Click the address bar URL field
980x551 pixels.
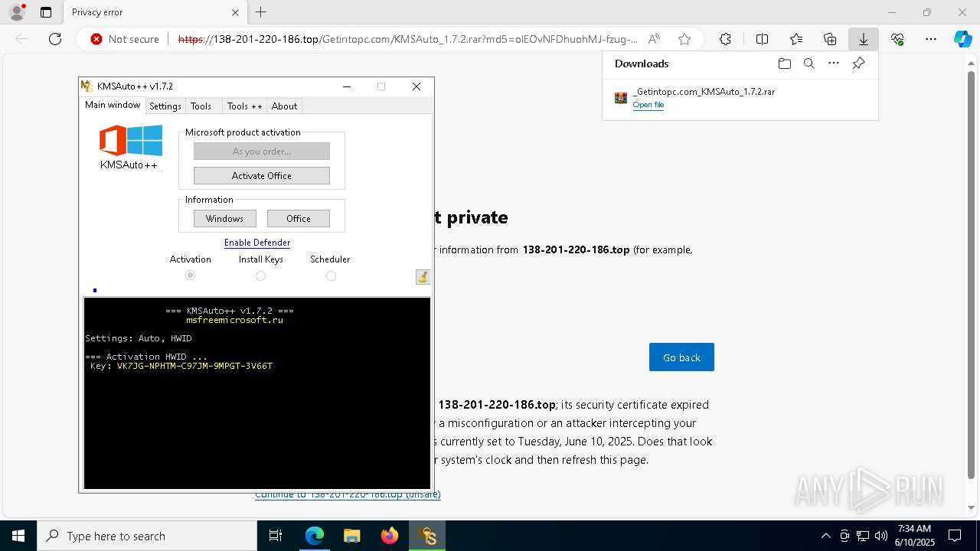407,39
